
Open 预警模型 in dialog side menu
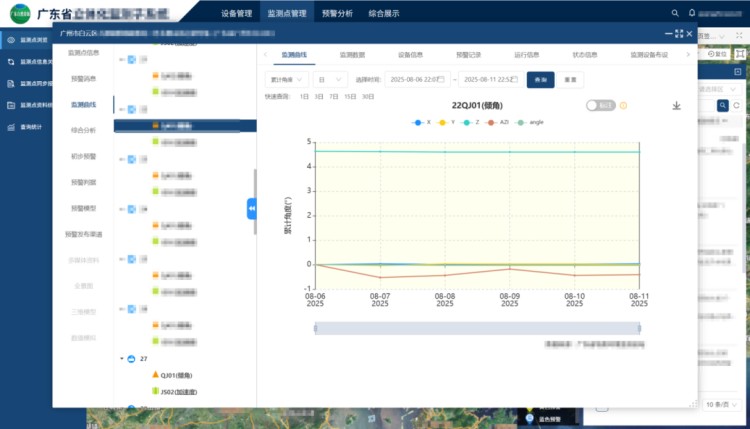click(x=83, y=208)
